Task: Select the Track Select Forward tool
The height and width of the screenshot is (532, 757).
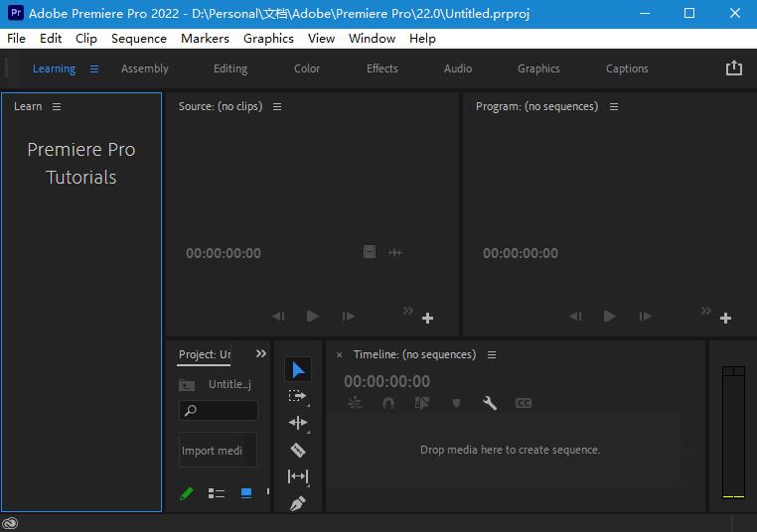Action: [298, 396]
